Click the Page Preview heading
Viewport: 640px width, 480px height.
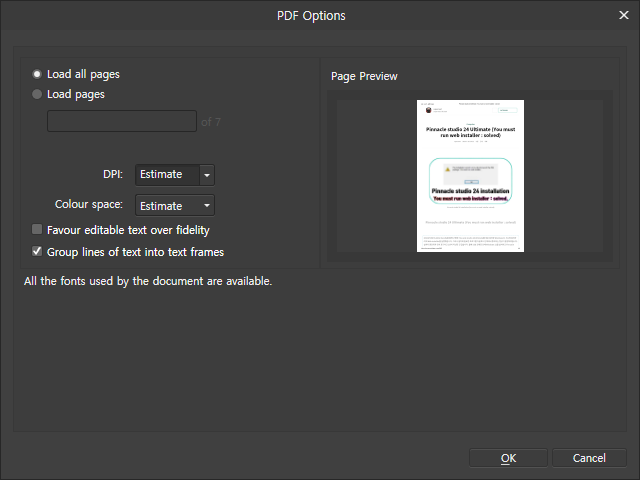coord(364,76)
